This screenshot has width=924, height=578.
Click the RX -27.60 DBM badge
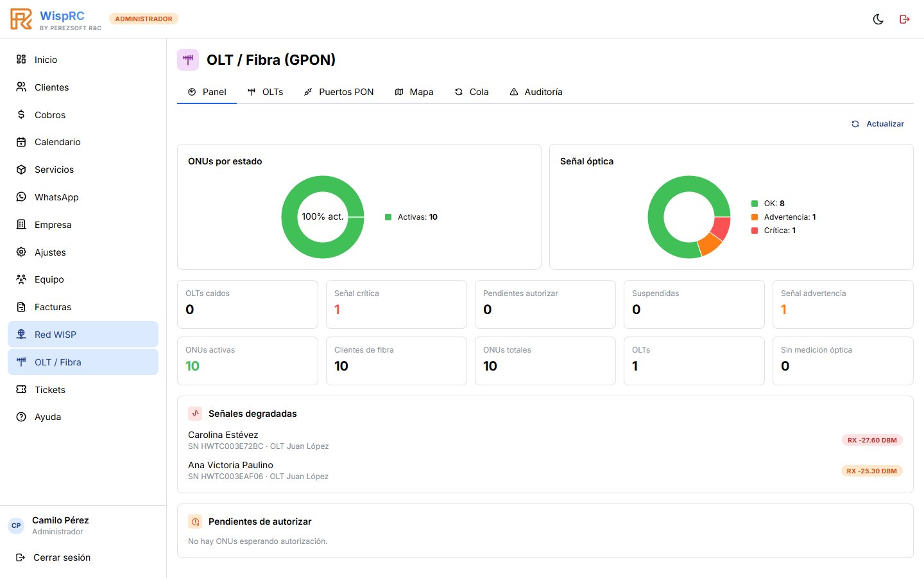coord(872,440)
